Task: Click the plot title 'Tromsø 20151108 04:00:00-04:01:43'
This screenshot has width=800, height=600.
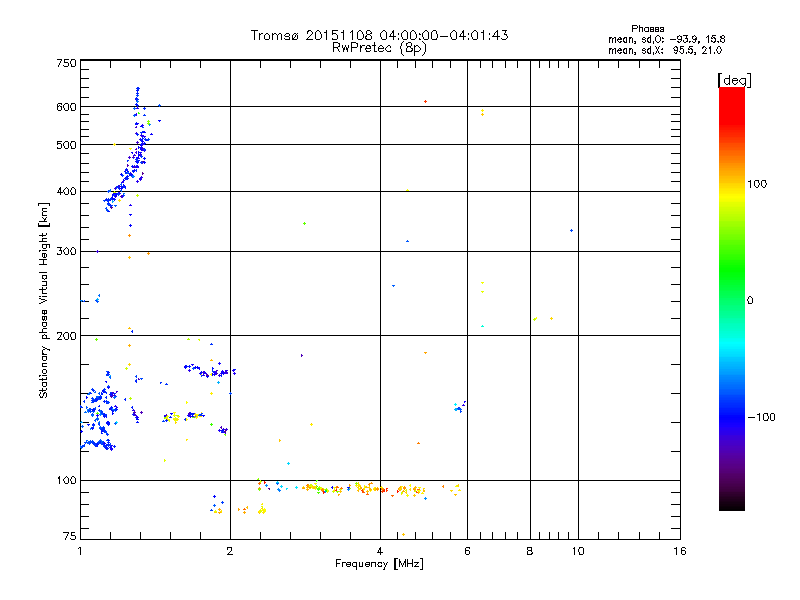Action: (379, 35)
